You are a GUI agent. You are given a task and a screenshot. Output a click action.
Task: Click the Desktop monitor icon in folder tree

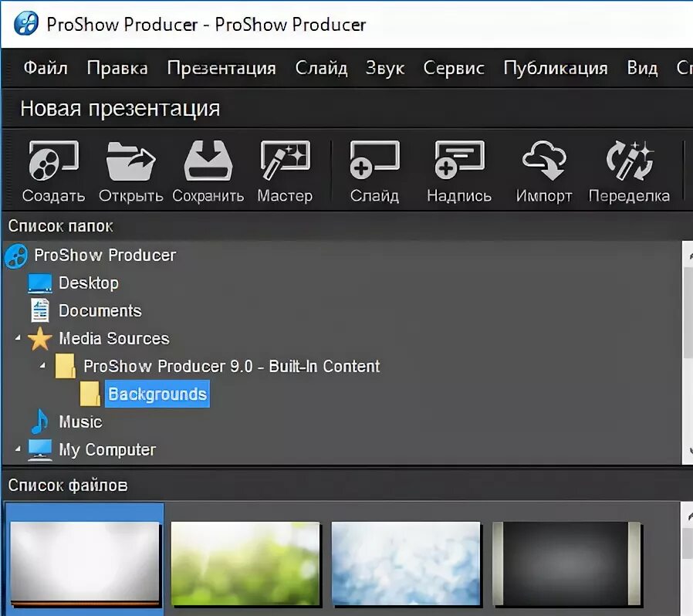click(40, 283)
